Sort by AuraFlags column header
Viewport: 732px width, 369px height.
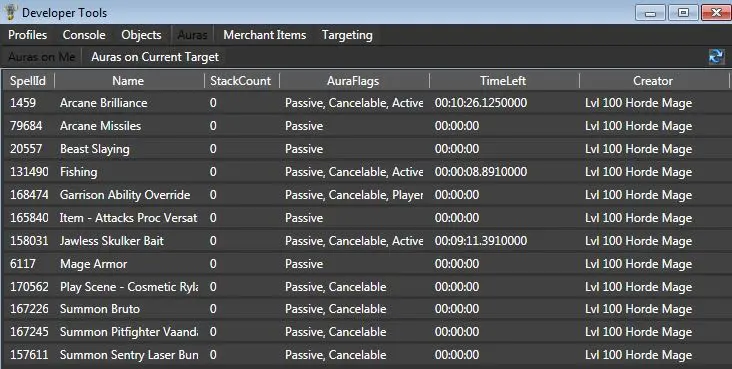[353, 81]
